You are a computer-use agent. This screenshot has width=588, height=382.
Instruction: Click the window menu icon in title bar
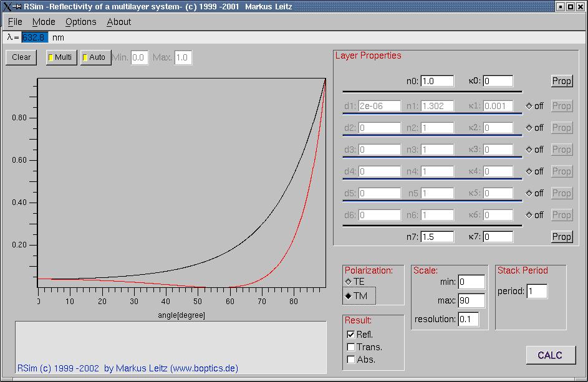coord(6,6)
